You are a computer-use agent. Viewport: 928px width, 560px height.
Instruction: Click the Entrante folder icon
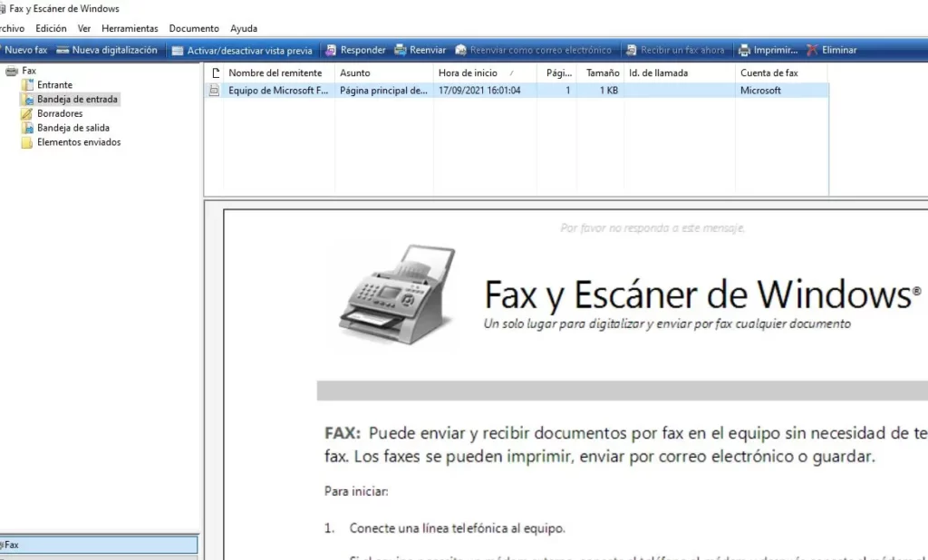tap(26, 84)
